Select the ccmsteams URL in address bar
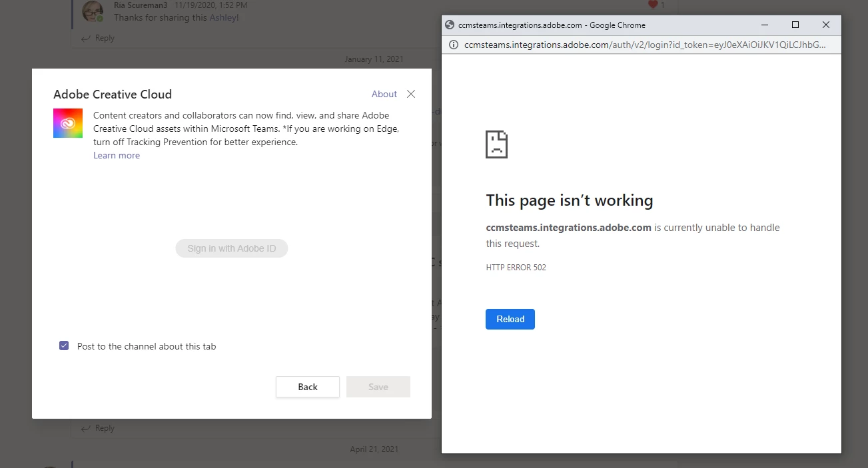The image size is (868, 468). point(645,45)
